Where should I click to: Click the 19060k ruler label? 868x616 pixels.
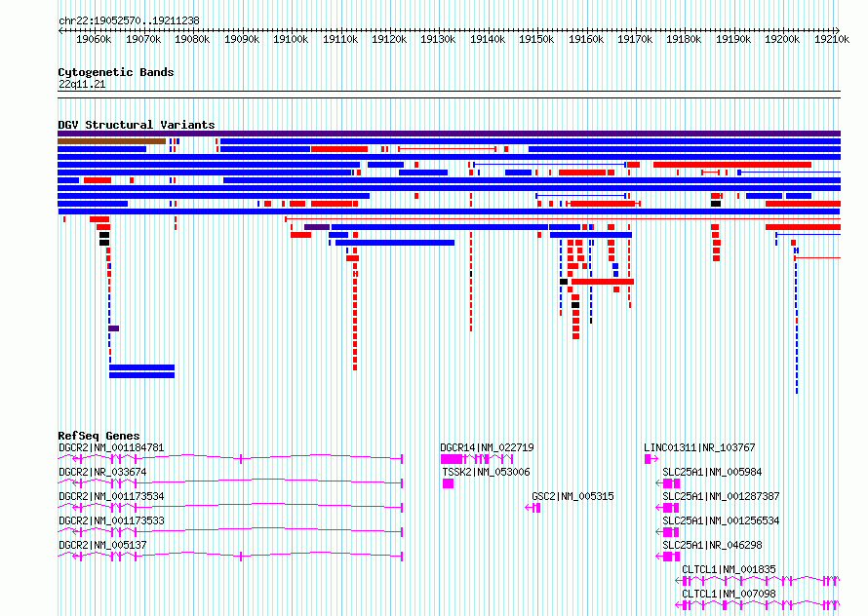[94, 39]
